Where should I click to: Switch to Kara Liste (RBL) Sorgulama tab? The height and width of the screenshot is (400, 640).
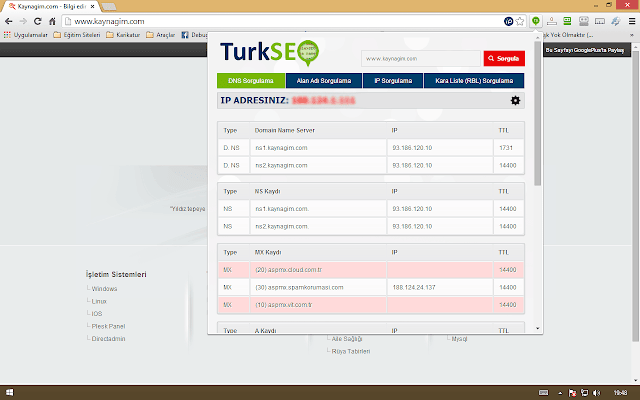pyautogui.click(x=474, y=81)
